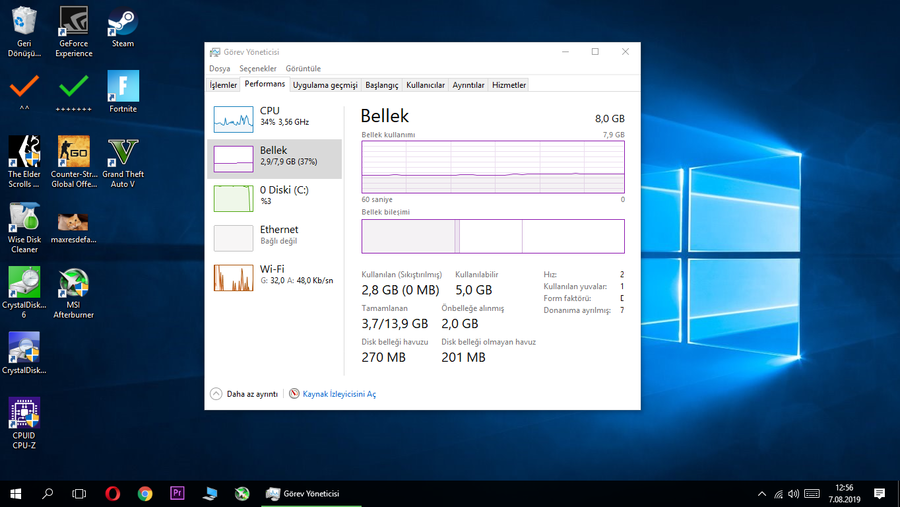The image size is (900, 507).
Task: Open the Seçenekler menu
Action: [x=257, y=69]
